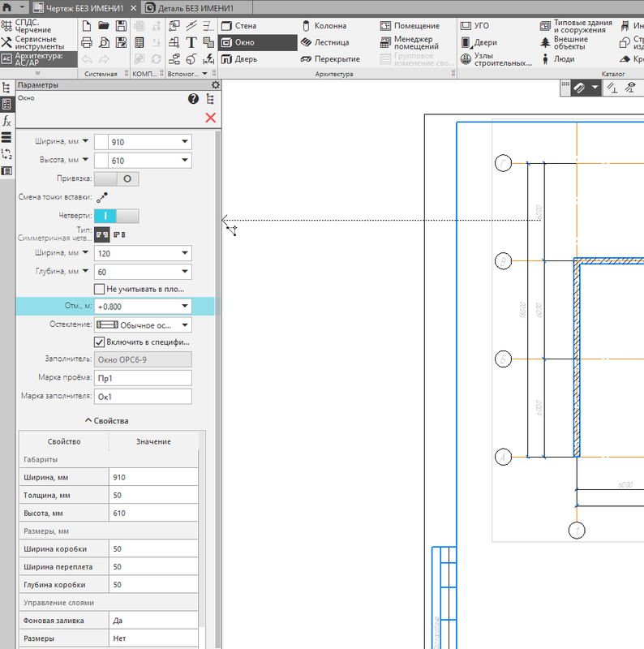
Task: Open the УГО catalog
Action: (474, 26)
